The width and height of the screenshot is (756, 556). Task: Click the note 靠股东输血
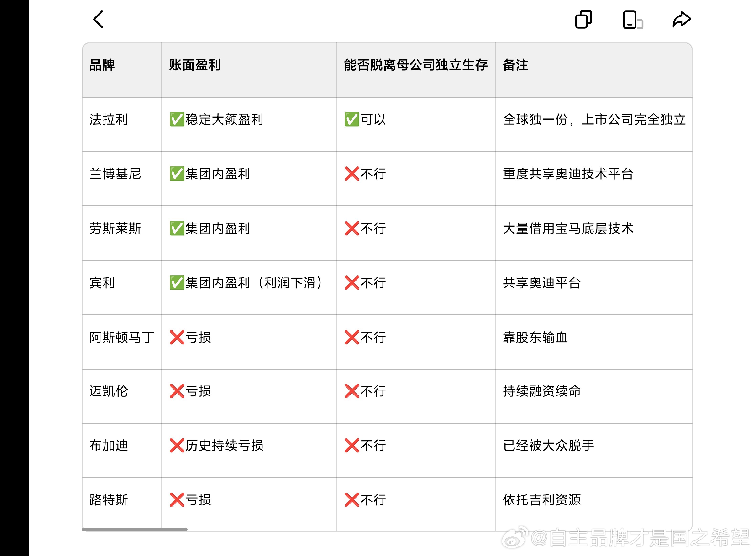click(535, 337)
